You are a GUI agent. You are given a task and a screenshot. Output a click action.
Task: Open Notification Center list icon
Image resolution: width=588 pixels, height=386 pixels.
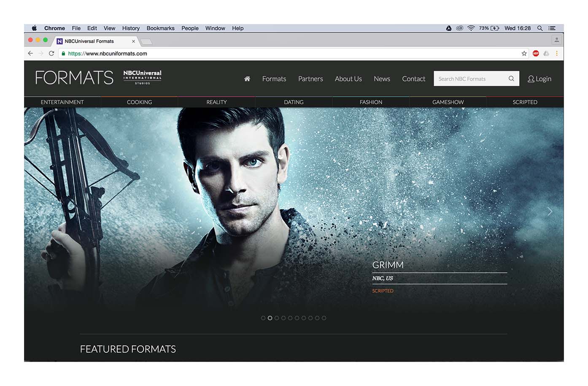tap(552, 28)
